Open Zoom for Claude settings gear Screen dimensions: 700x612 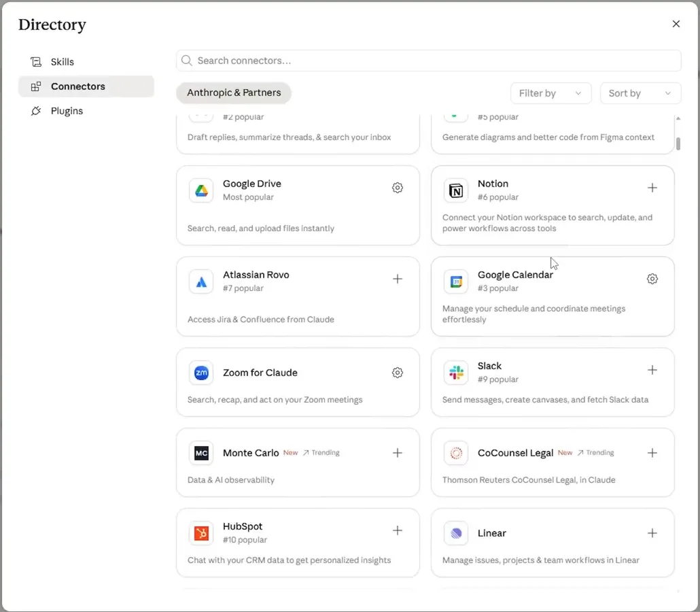(x=398, y=373)
